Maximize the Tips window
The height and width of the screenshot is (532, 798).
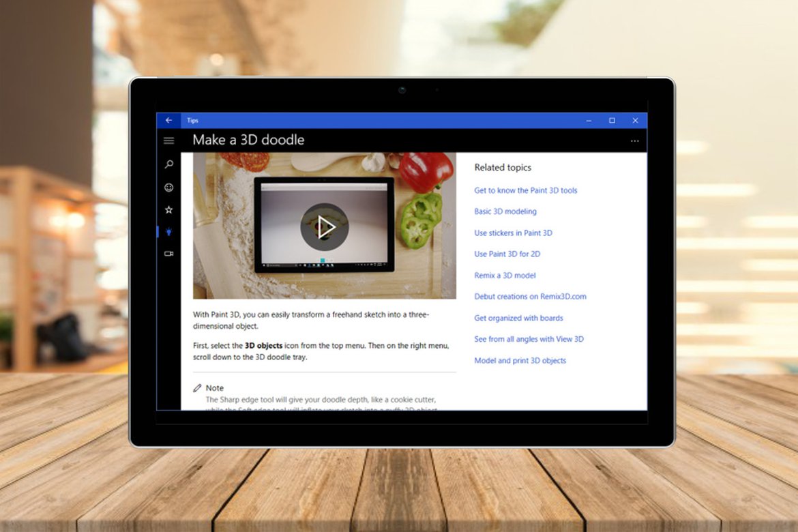point(612,121)
